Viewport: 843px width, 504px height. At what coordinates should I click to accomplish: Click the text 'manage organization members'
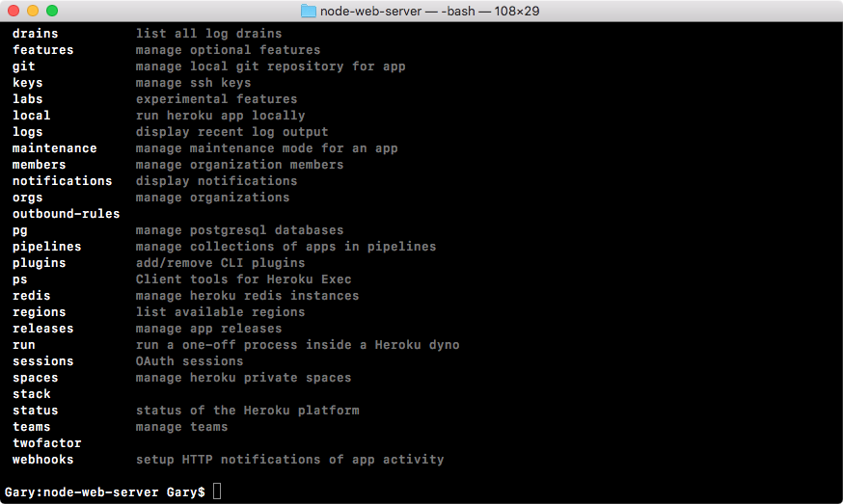coord(239,165)
